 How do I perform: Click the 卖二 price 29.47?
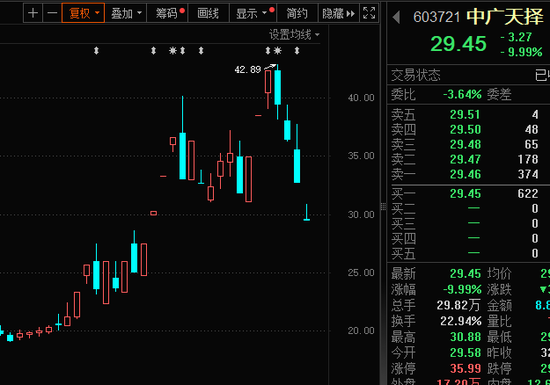click(465, 160)
